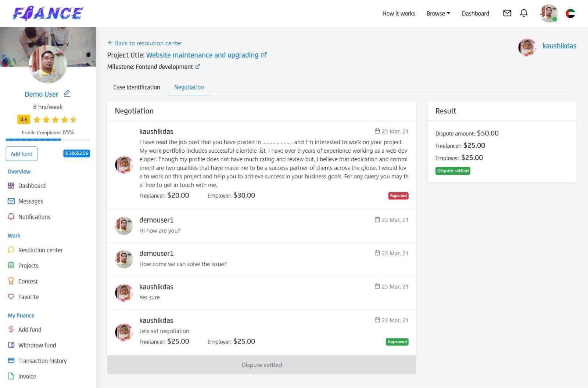This screenshot has height=388, width=588.
Task: Switch to the Case identification tab
Action: (x=137, y=87)
